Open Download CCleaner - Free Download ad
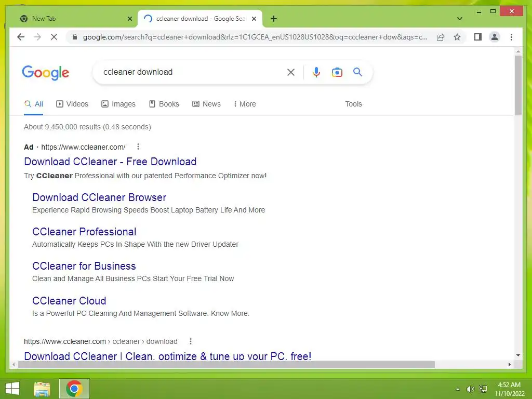532x399 pixels. [110, 162]
